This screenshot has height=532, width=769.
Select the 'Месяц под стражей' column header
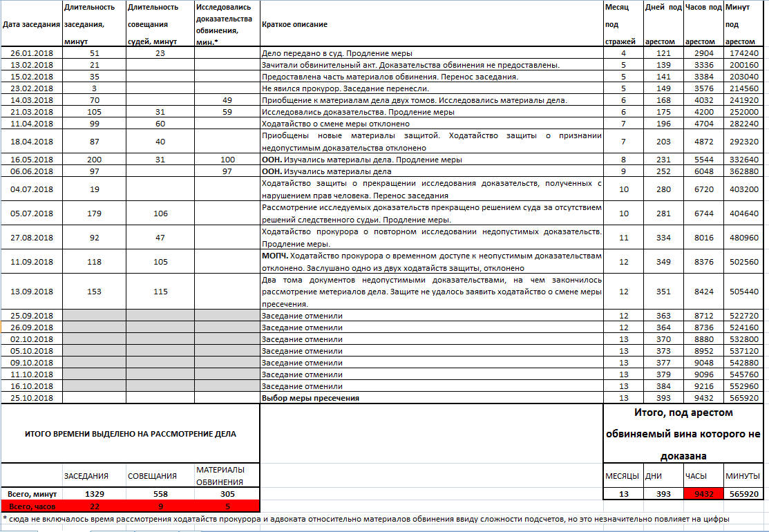[x=623, y=24]
